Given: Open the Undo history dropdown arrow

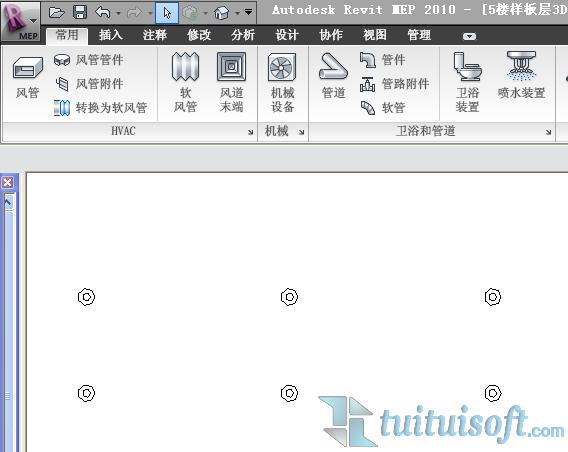Looking at the screenshot, I should (x=118, y=13).
